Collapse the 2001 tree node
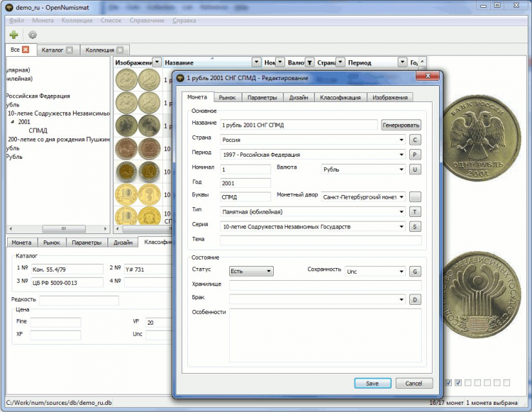Image resolution: width=532 pixels, height=412 pixels. (x=11, y=122)
